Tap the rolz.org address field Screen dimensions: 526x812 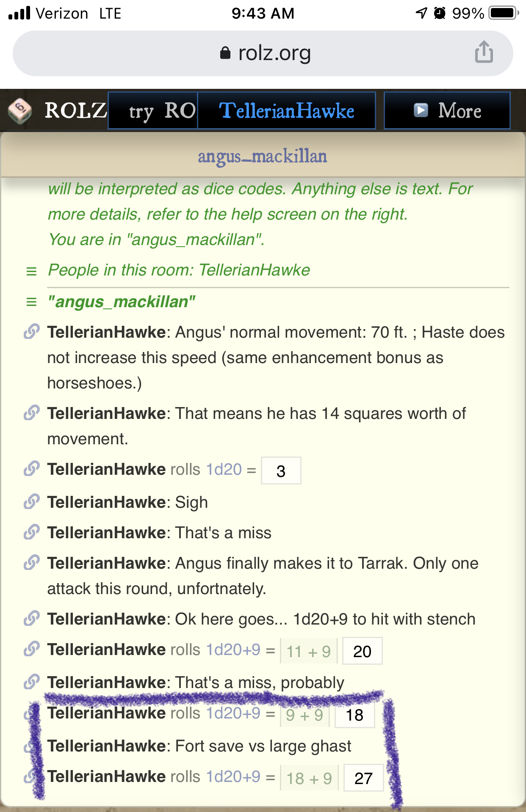tap(263, 53)
